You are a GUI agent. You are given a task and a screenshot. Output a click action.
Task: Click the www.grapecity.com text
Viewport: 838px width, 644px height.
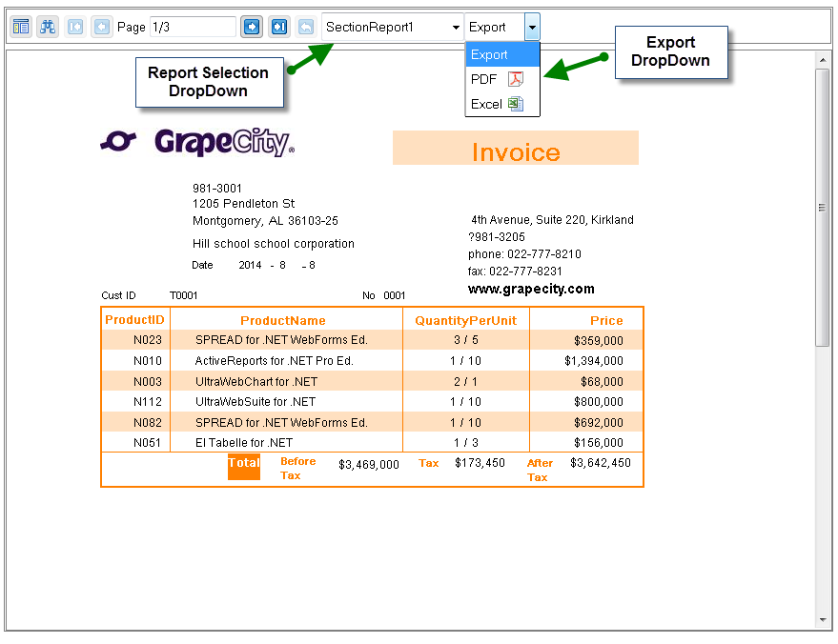[x=531, y=289]
